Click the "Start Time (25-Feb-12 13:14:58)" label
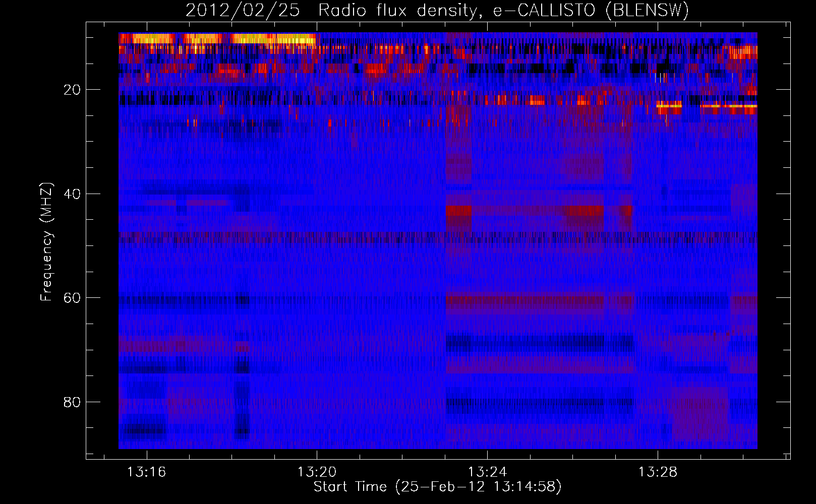Screen dimensions: 816x504 (x=437, y=487)
